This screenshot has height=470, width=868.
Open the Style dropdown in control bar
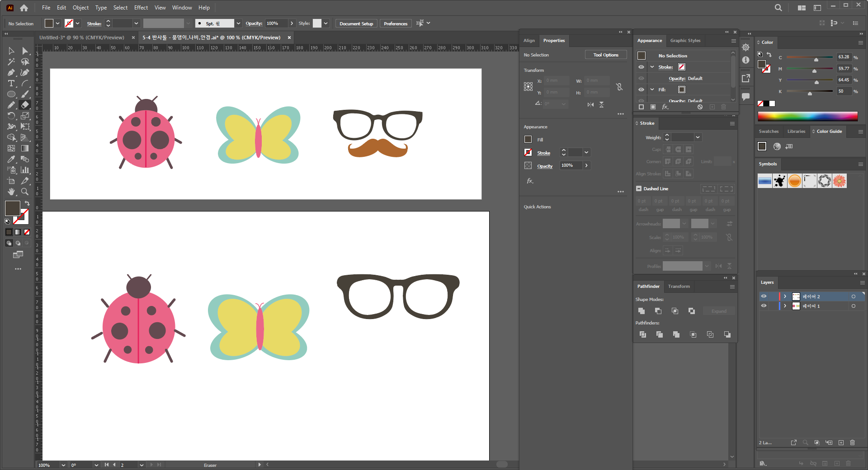coord(325,23)
